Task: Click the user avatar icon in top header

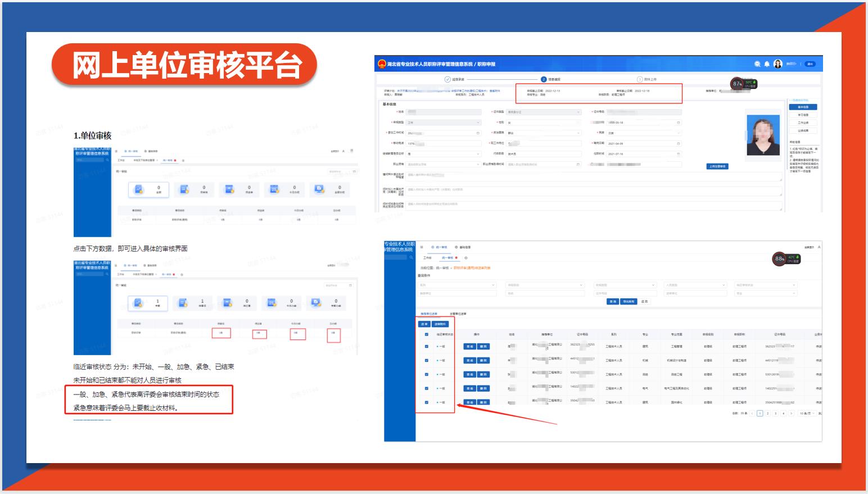Action: [x=778, y=64]
